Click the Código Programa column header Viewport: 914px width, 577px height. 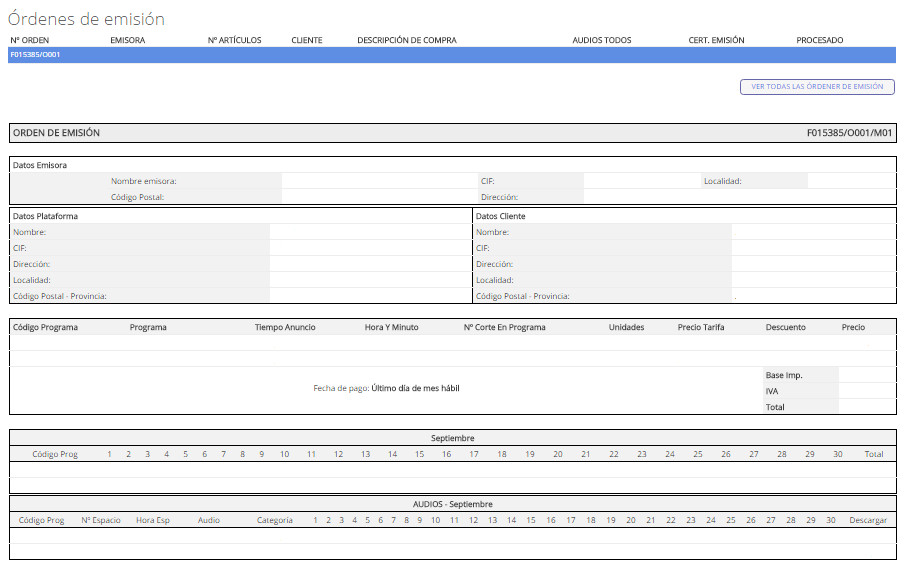45,328
